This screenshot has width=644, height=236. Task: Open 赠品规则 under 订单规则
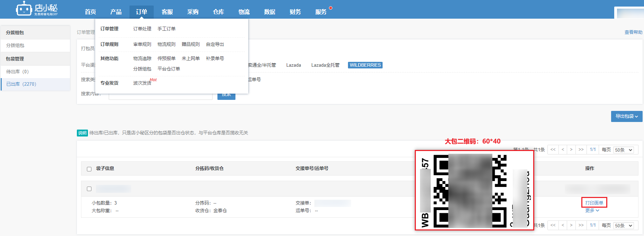click(x=191, y=44)
